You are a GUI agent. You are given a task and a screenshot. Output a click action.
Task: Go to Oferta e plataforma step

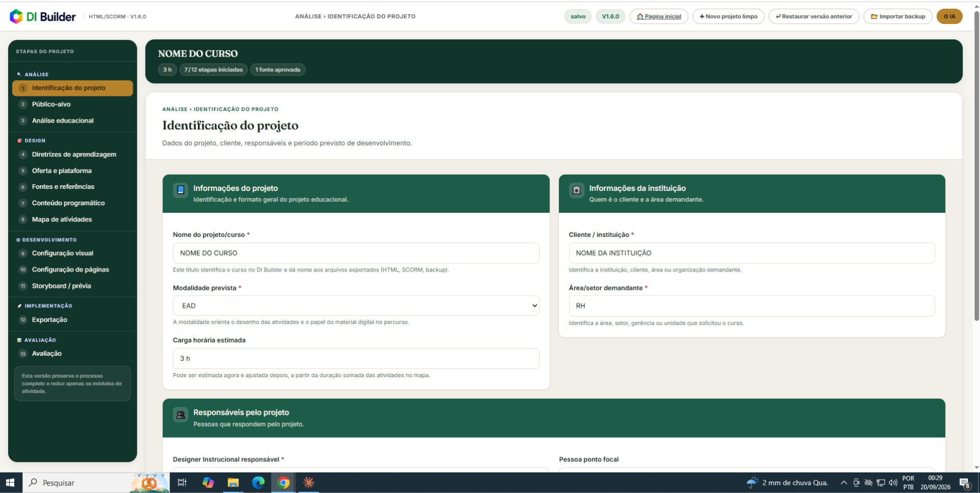click(72, 170)
